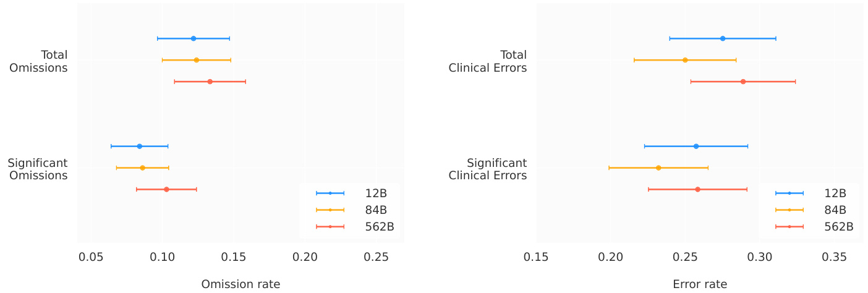868x293 pixels.
Task: Click the blue 12B Total Omissions data point
Action: pyautogui.click(x=194, y=38)
